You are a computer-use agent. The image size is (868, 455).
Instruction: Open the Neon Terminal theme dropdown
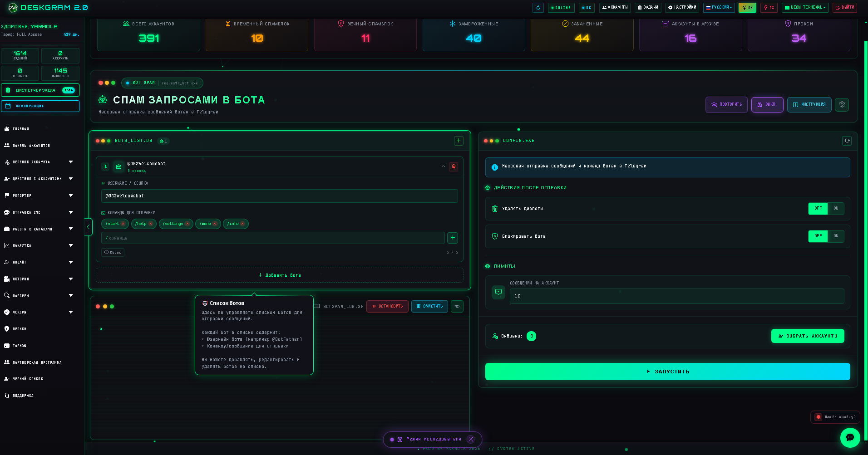click(805, 8)
